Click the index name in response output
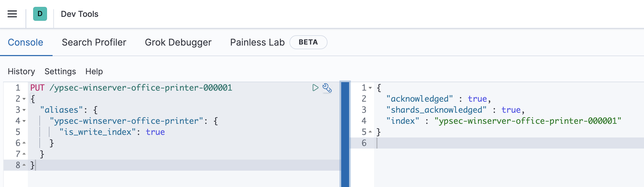 (528, 121)
